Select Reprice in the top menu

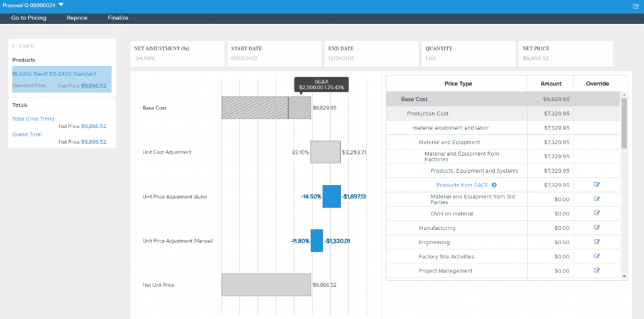77,18
